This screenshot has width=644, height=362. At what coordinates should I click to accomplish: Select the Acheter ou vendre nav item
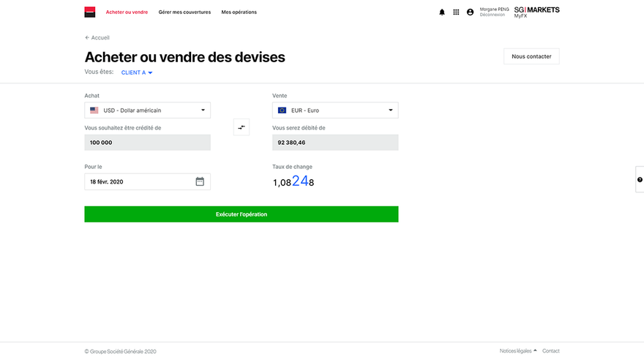click(x=127, y=12)
